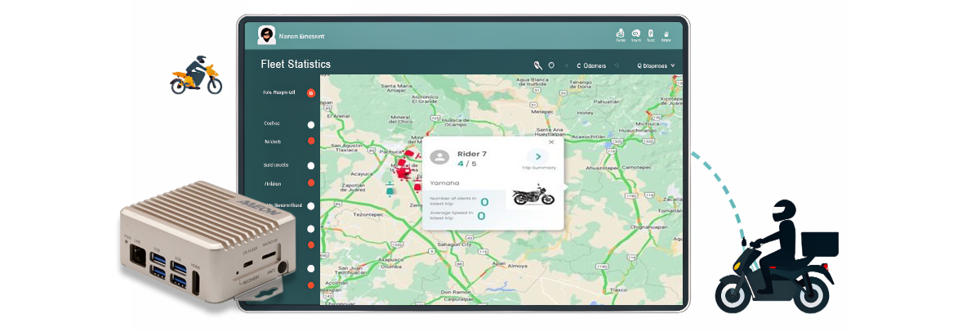Click the Rider 7 profile avatar

tap(439, 157)
